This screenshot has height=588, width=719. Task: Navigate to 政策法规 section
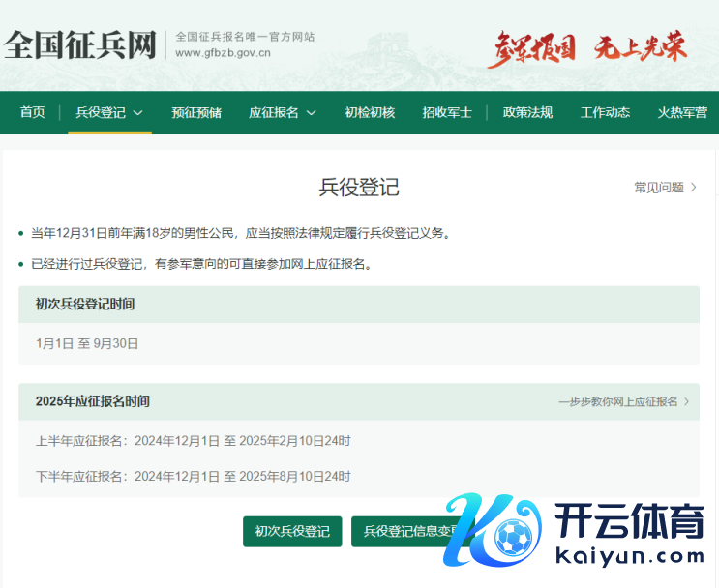point(527,112)
